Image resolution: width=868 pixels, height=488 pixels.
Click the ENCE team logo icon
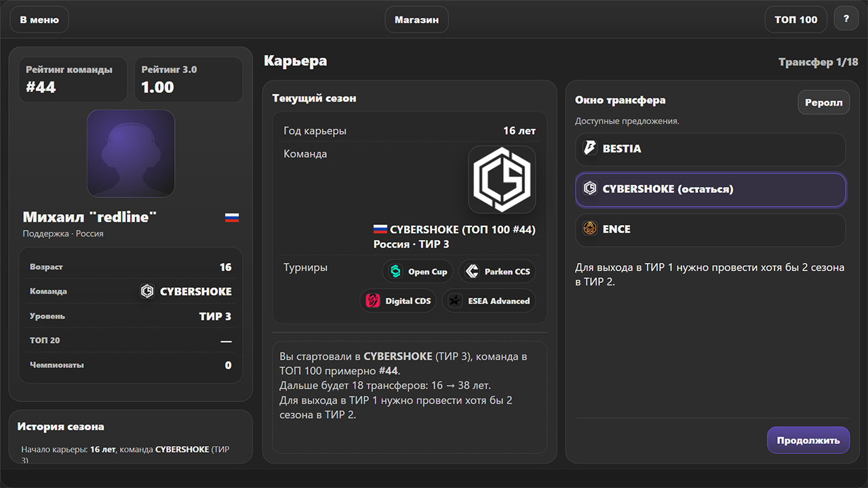click(590, 229)
